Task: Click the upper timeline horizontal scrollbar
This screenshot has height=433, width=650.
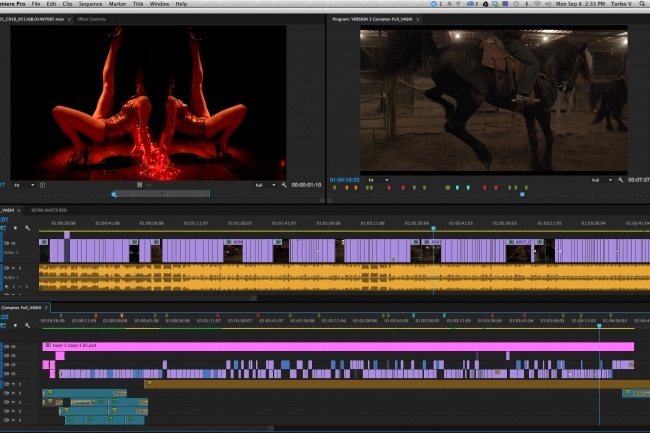Action: coord(129,298)
